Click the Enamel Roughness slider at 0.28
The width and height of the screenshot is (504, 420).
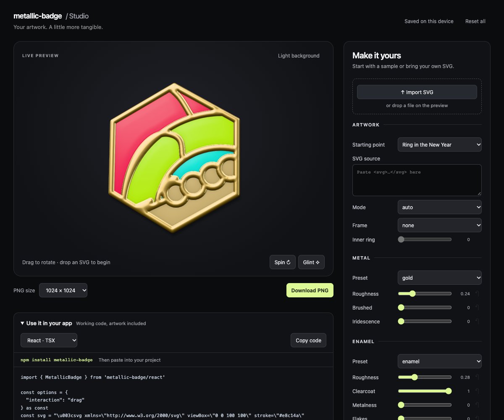click(425, 377)
